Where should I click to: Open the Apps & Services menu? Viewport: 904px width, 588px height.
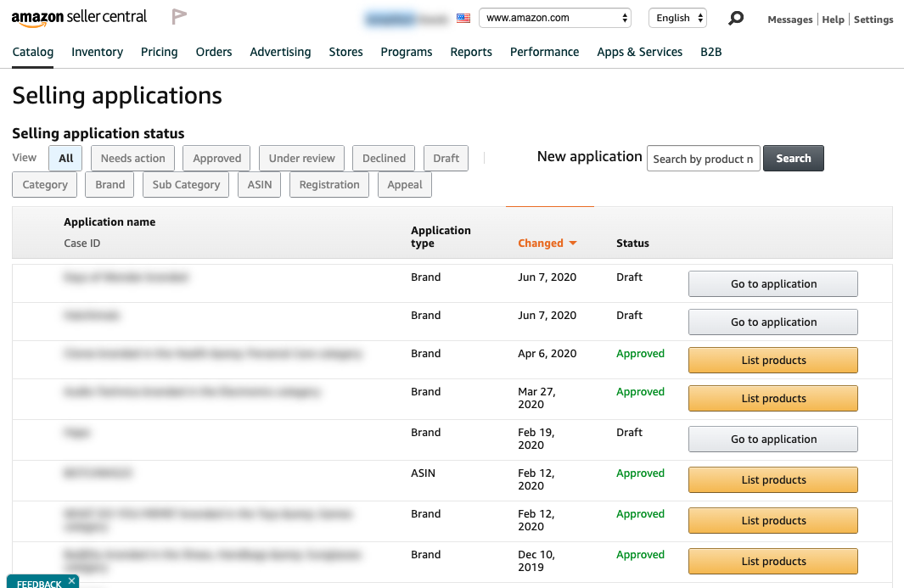point(639,52)
